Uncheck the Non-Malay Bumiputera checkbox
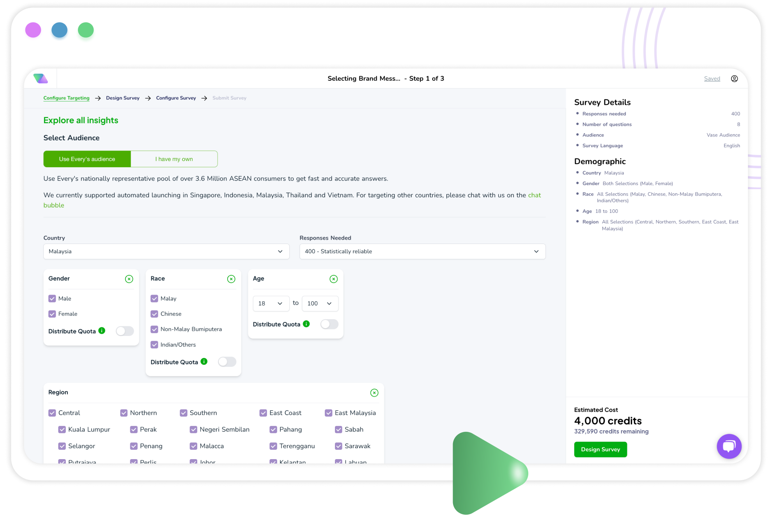The image size is (772, 532). pos(154,329)
